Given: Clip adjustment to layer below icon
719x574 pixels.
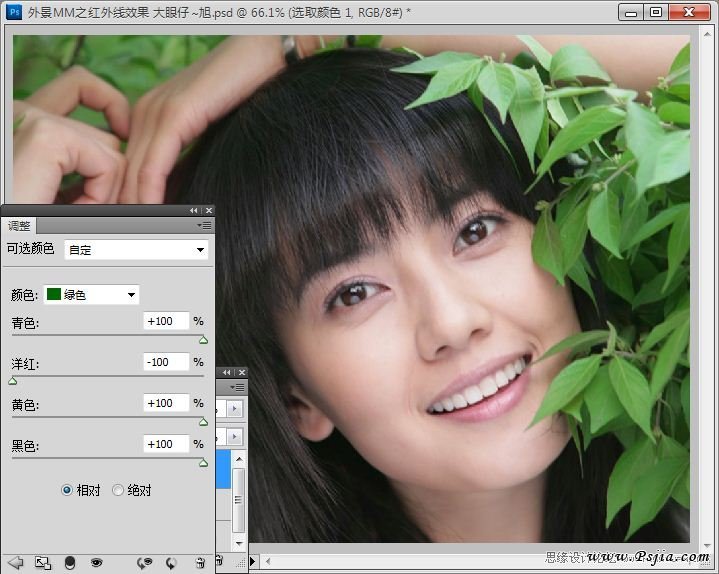Looking at the screenshot, I should point(70,563).
